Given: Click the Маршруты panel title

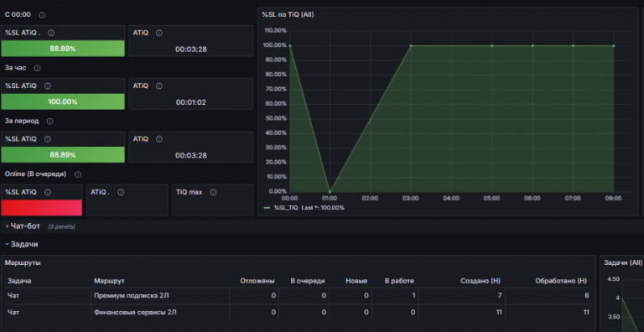Looking at the screenshot, I should [23, 262].
